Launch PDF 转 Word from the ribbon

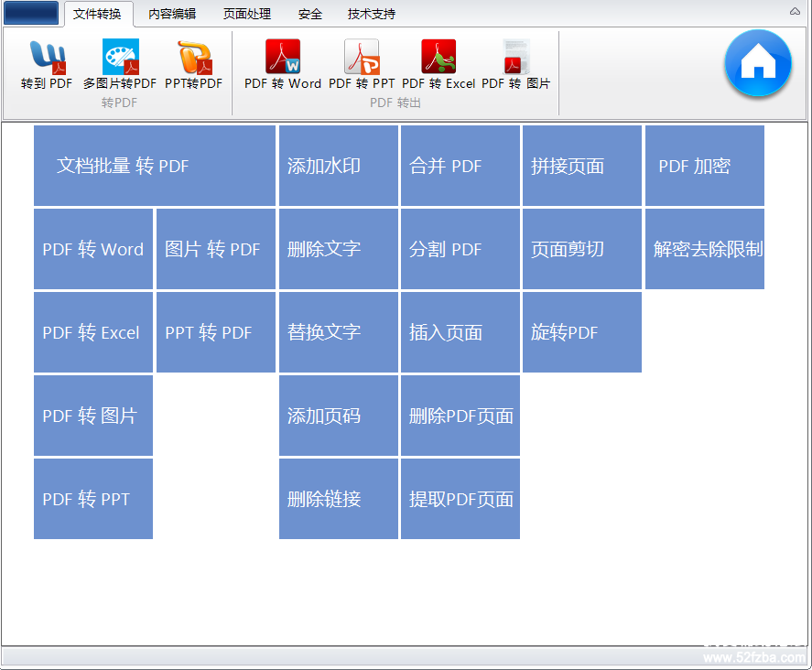pyautogui.click(x=283, y=64)
